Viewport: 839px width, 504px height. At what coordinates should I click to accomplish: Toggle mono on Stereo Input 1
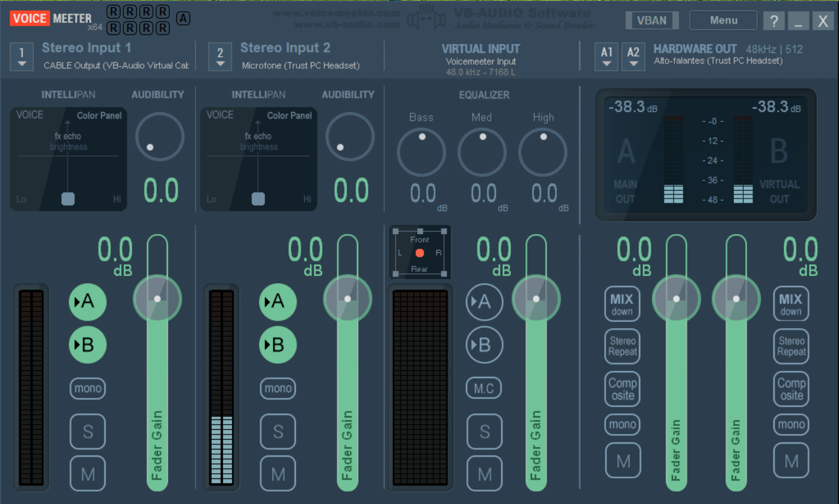88,389
